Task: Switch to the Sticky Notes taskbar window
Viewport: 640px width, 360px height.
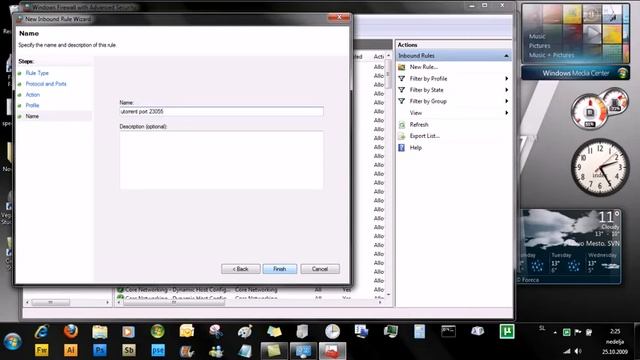Action: [274, 351]
